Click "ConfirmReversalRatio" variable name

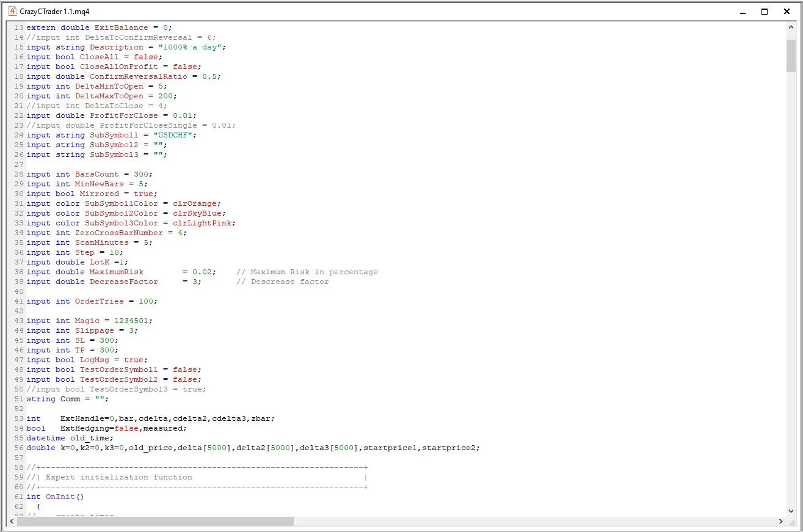138,76
